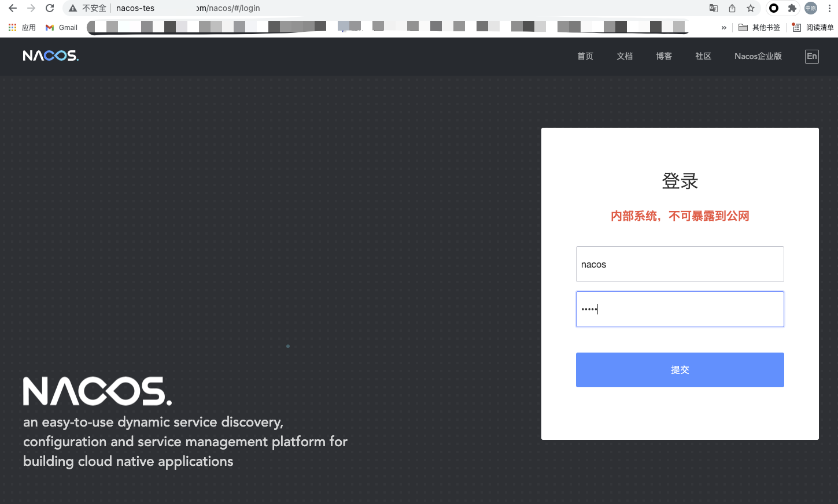Switch language with the En button

click(x=812, y=56)
